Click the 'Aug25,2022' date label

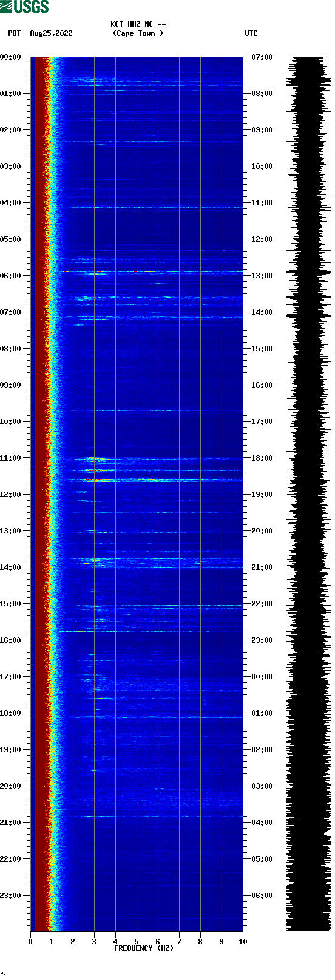coord(51,33)
